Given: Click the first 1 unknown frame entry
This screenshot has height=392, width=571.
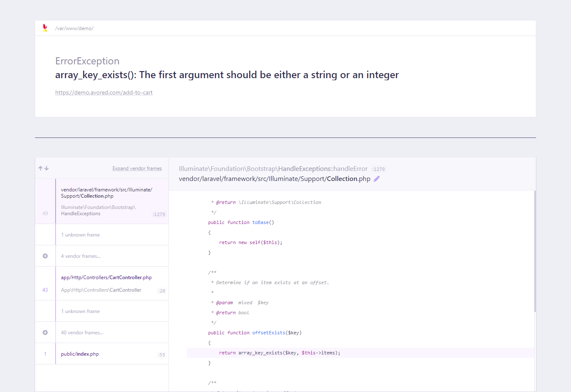Looking at the screenshot, I should (x=80, y=234).
